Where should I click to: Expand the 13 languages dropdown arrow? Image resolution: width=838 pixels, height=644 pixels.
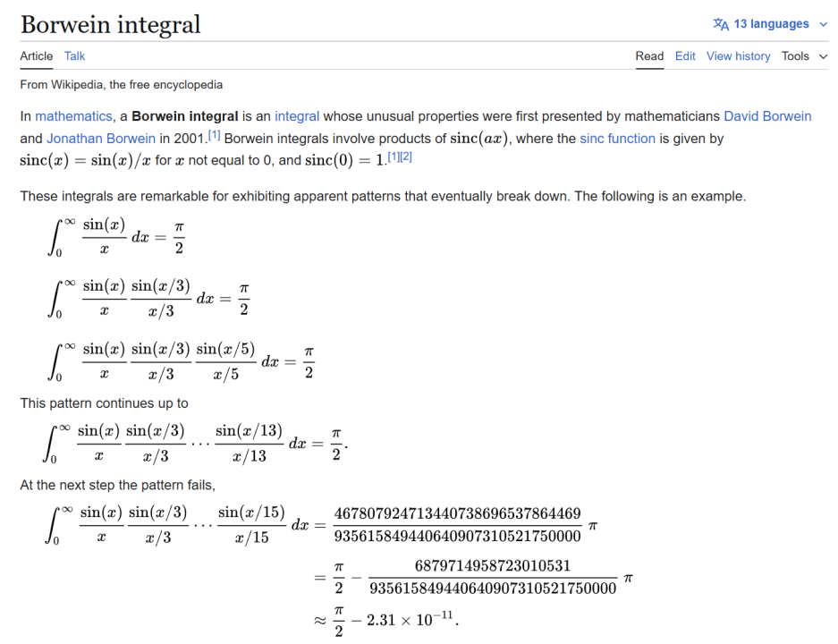pos(824,24)
